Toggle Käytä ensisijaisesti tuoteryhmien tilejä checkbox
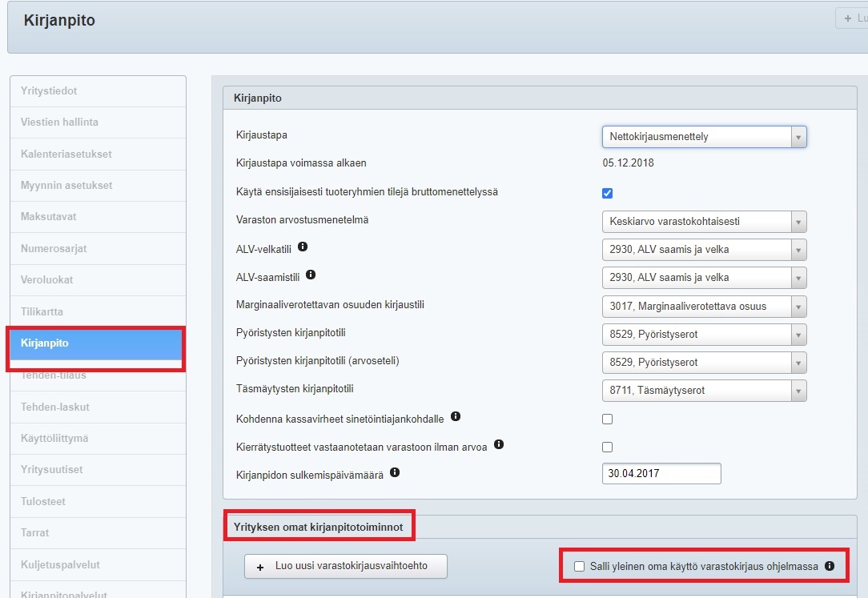This screenshot has width=868, height=598. 607,193
